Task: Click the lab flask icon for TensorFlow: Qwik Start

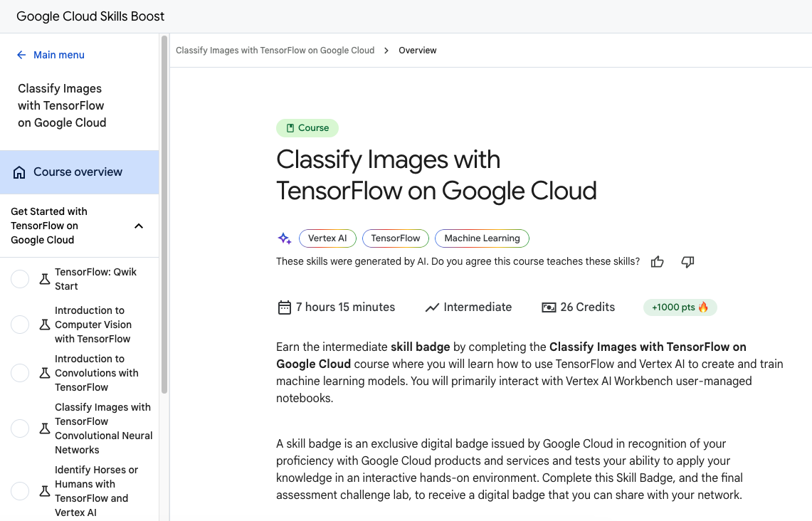Action: click(45, 279)
